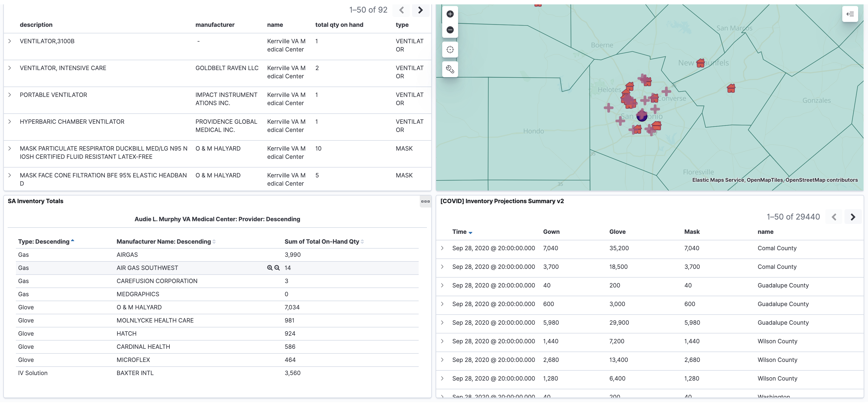Image resolution: width=868 pixels, height=403 pixels.
Task: Filter out value AIR GAS SOUTHWEST
Action: pos(277,268)
